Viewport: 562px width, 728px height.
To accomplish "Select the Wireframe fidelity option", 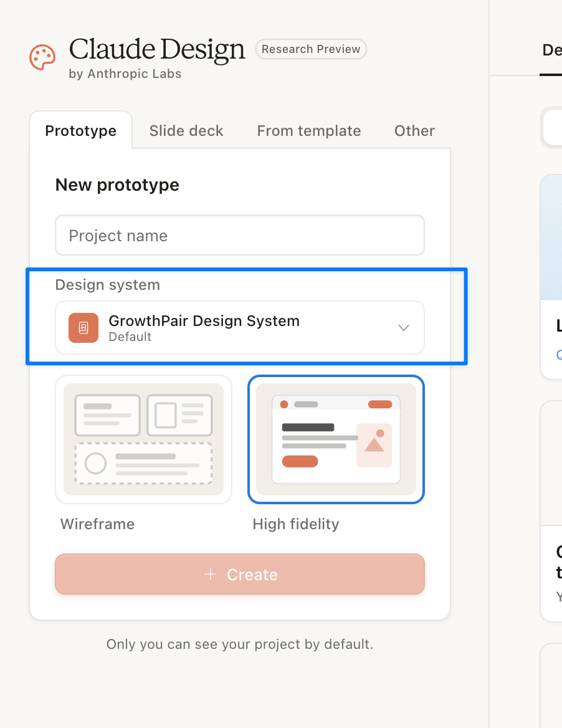I will point(143,439).
